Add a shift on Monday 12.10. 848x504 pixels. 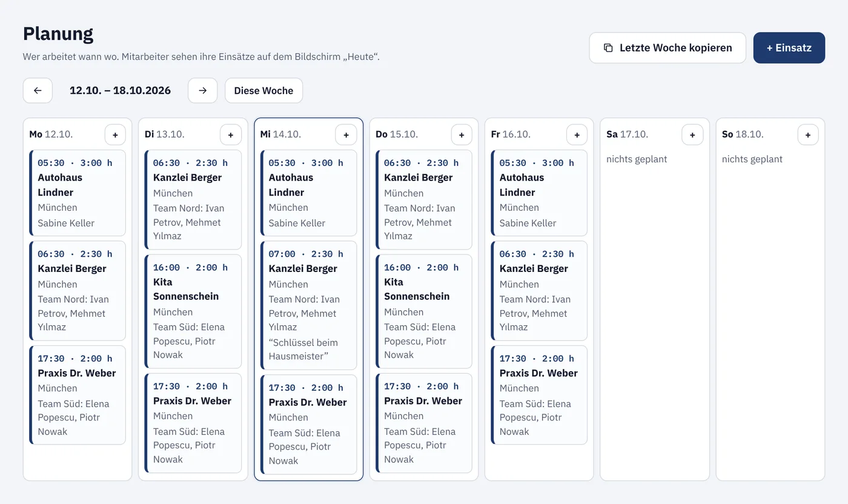pyautogui.click(x=115, y=134)
